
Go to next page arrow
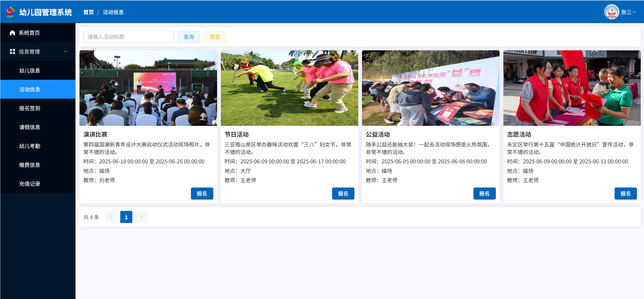pyautogui.click(x=141, y=217)
